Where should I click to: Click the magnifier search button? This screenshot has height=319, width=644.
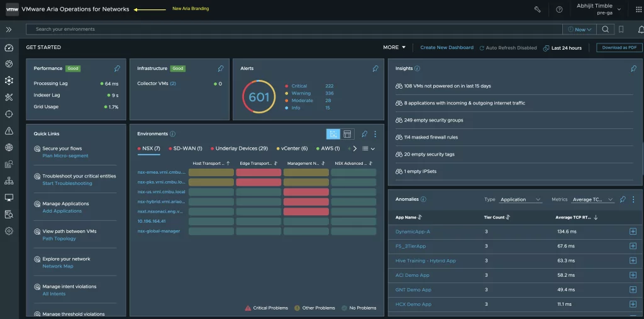tap(606, 29)
